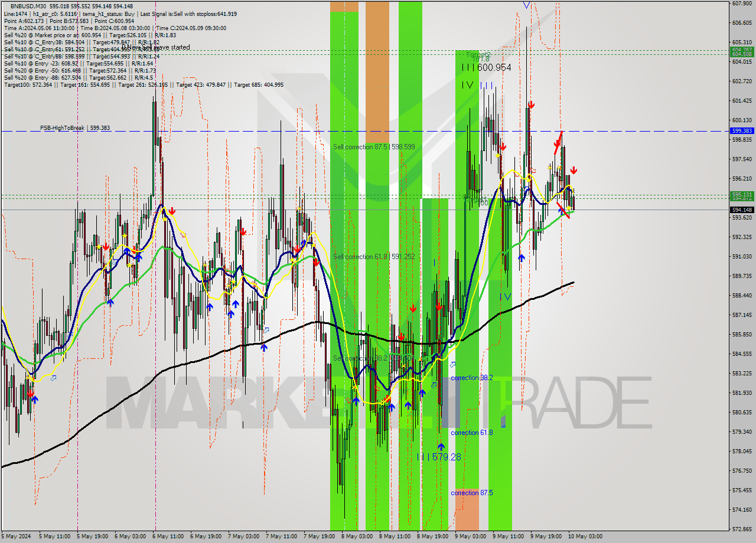Click the '8 May 19:00' time axis label

click(x=432, y=537)
